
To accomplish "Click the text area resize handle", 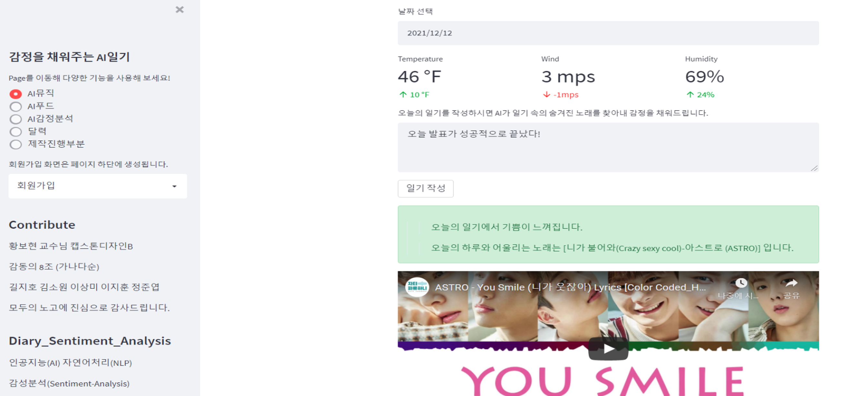I will (x=814, y=168).
